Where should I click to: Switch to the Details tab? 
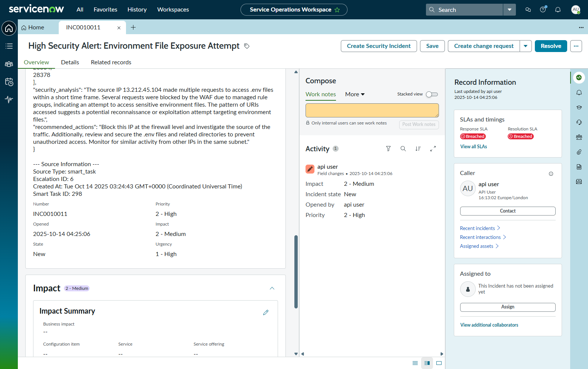click(70, 62)
